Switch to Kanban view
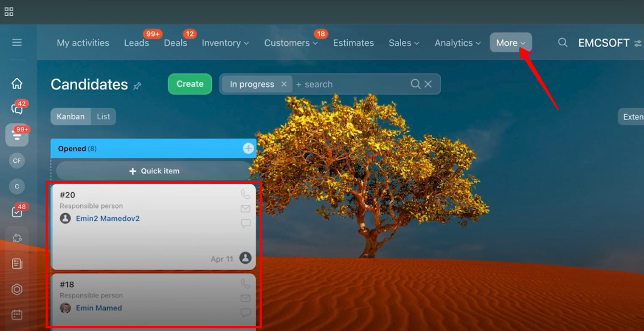Viewport: 644px width, 331px height. pyautogui.click(x=70, y=116)
